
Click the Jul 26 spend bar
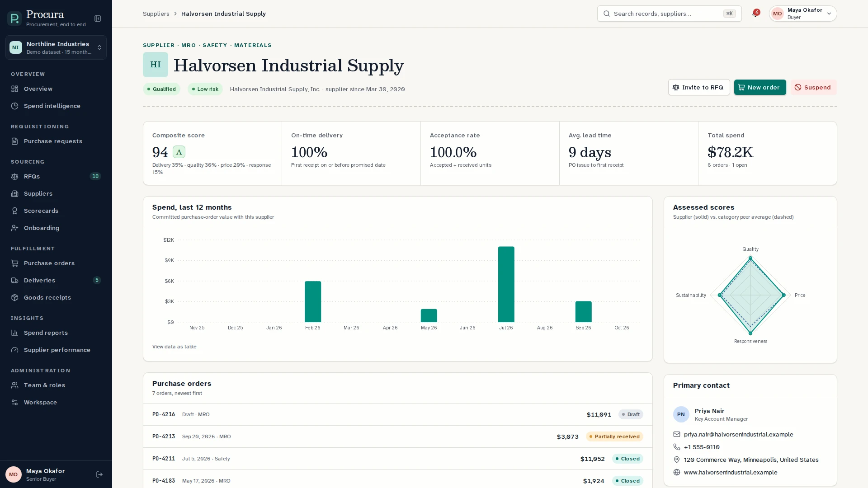(x=506, y=284)
